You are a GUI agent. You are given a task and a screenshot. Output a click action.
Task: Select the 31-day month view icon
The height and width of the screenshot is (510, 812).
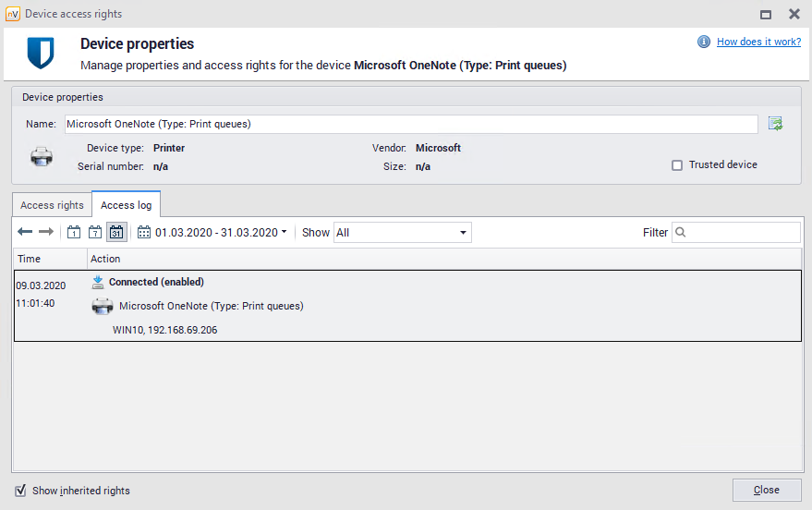[116, 232]
